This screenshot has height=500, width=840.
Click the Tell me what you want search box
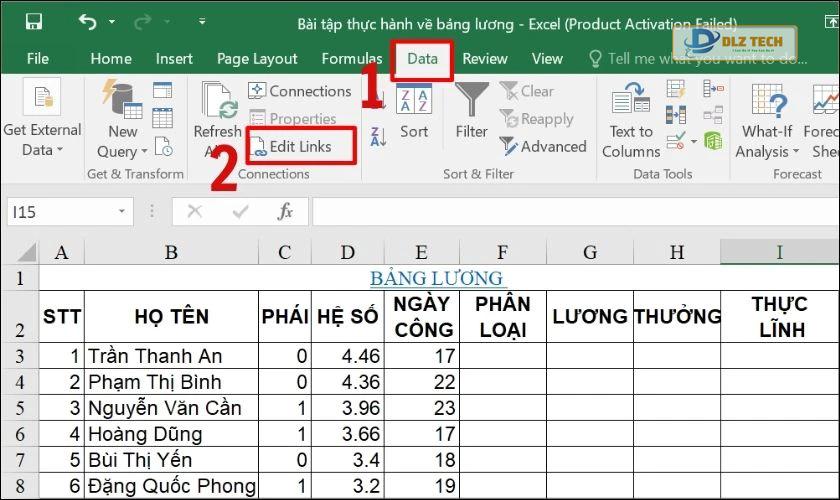tap(699, 58)
